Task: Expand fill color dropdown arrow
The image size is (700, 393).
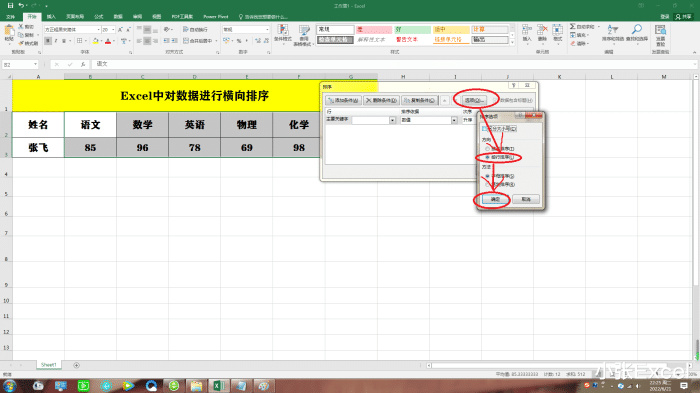Action: [102, 41]
